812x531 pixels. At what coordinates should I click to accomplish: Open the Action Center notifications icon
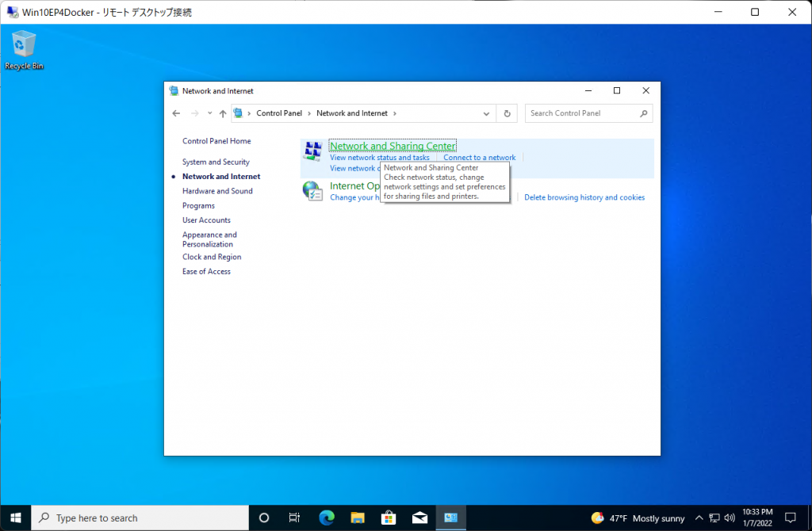point(791,518)
